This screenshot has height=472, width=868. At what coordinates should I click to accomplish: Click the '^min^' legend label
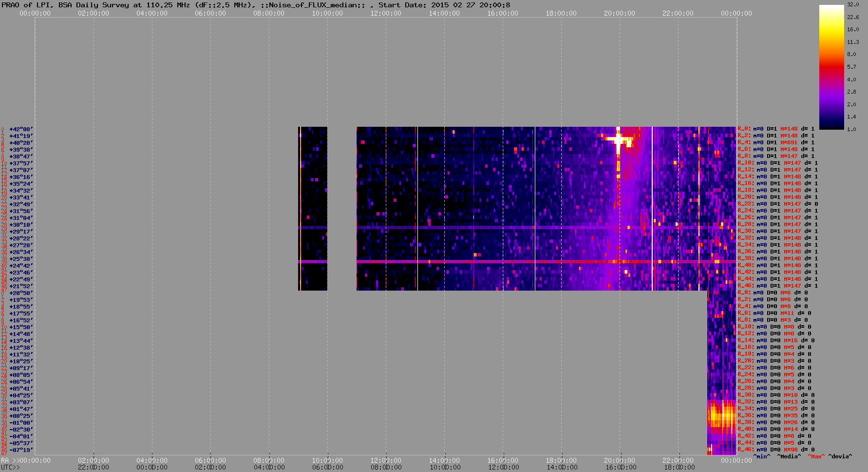(762, 456)
